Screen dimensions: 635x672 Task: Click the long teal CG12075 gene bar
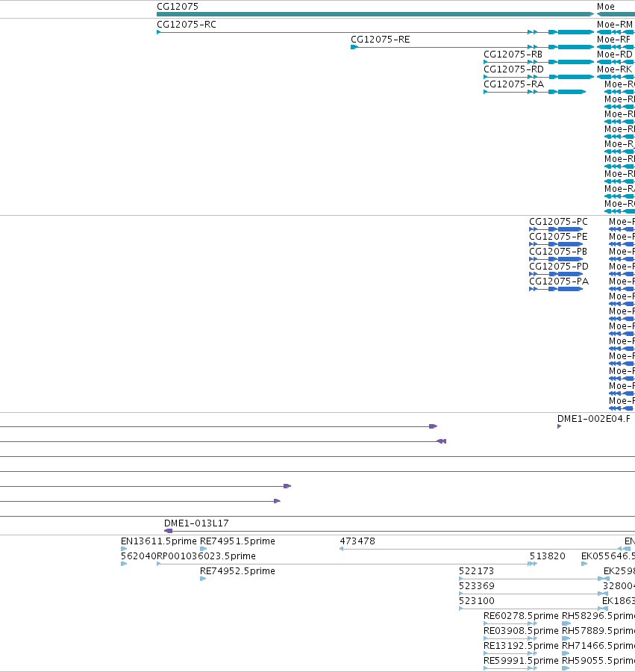[375, 14]
